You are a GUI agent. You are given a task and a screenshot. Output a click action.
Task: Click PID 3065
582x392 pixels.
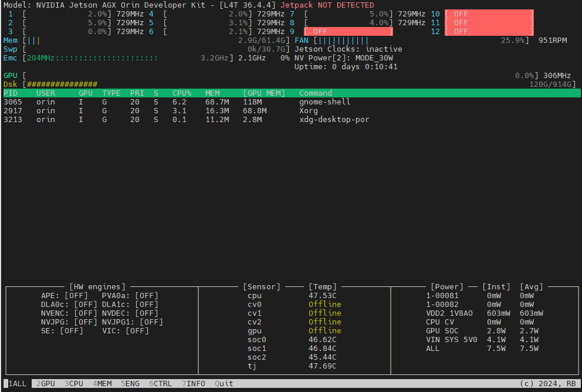click(13, 102)
